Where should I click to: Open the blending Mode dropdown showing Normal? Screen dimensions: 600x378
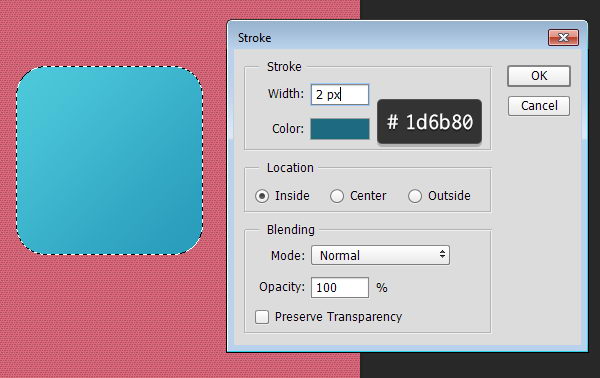[380, 255]
